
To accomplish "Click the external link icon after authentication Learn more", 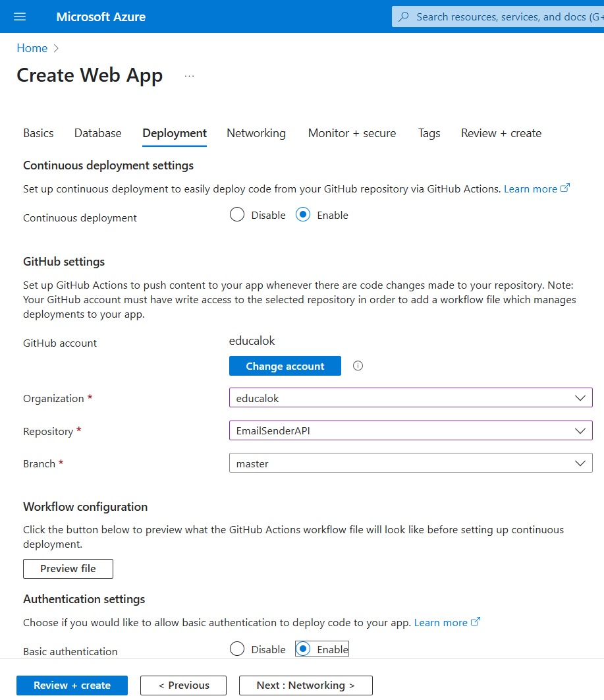I will 476,622.
